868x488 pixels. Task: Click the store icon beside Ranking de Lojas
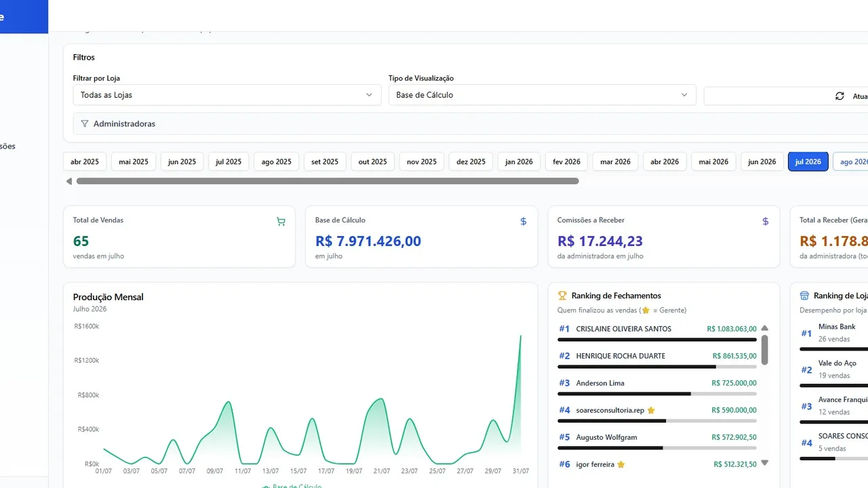(x=804, y=296)
